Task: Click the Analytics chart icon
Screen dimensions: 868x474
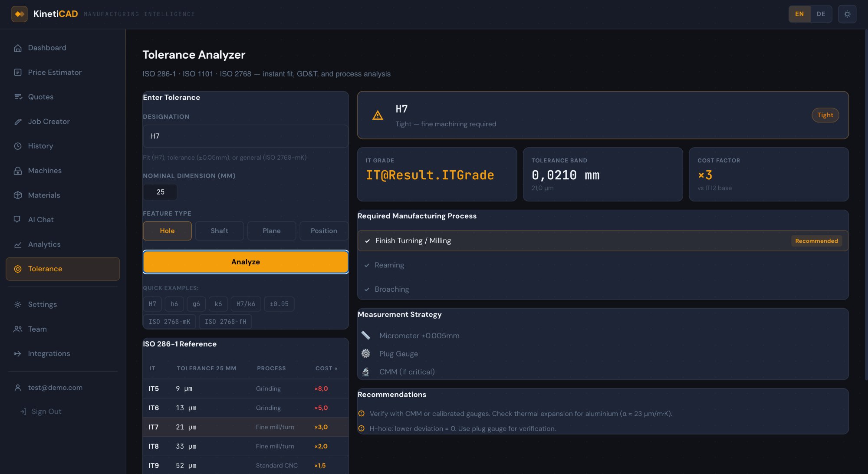Action: 18,245
